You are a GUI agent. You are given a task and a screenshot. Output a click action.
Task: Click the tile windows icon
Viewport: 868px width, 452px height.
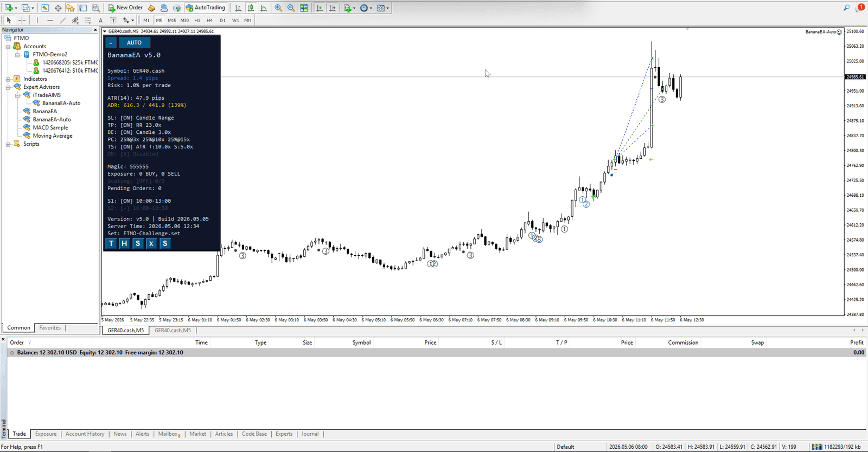pyautogui.click(x=304, y=8)
